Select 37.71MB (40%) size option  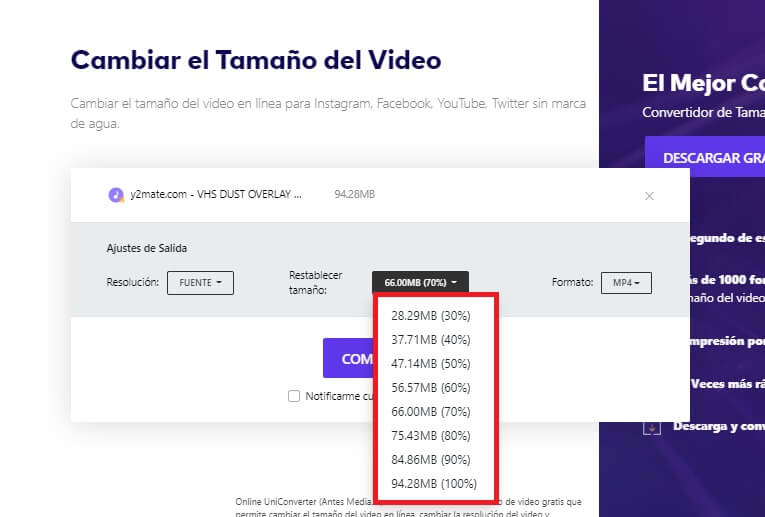pyautogui.click(x=431, y=339)
